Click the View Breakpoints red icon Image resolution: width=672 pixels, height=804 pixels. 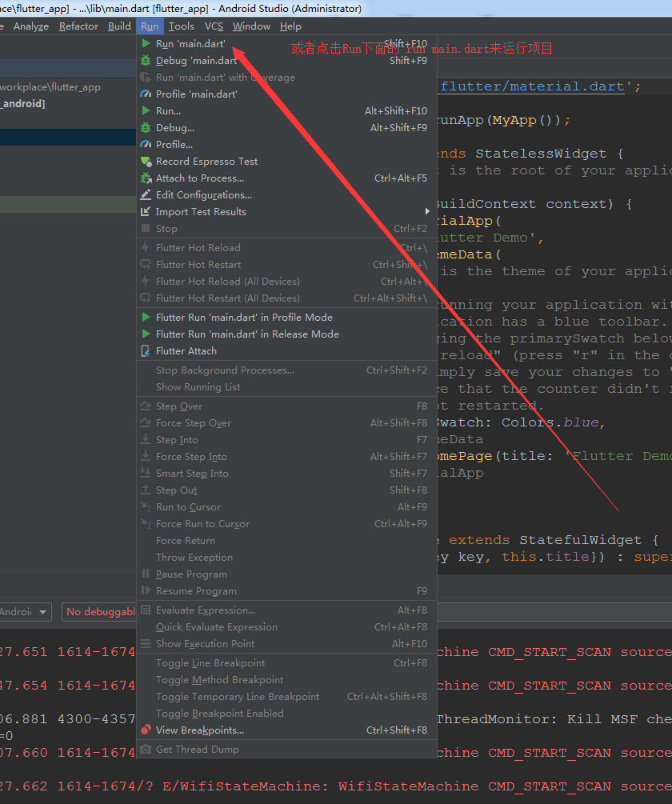coord(146,730)
